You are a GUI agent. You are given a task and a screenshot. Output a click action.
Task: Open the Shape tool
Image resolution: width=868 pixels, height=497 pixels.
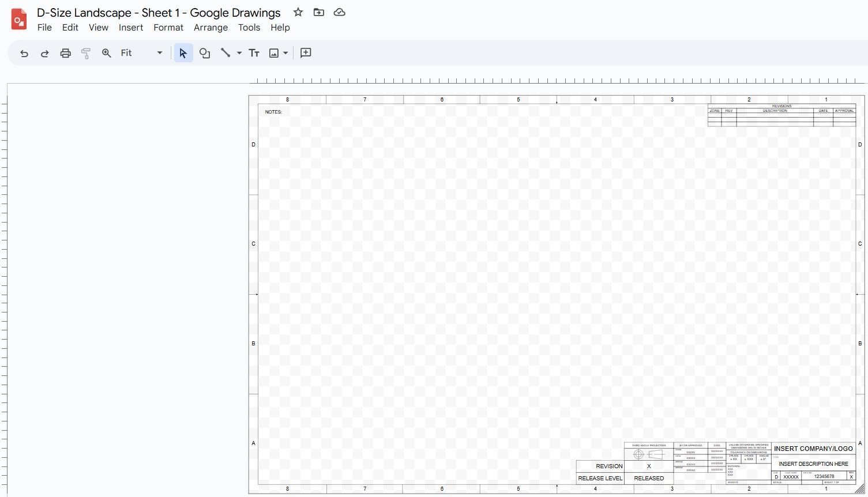[x=205, y=53]
